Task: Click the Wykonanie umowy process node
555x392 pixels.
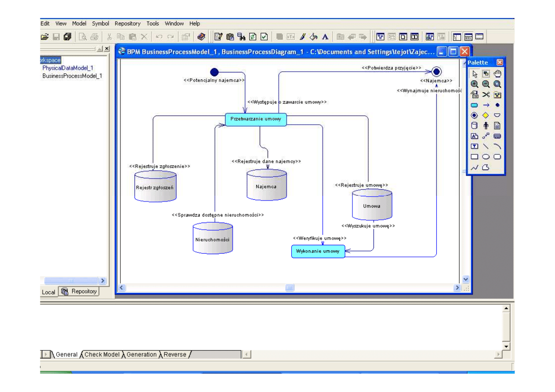Action: click(318, 252)
